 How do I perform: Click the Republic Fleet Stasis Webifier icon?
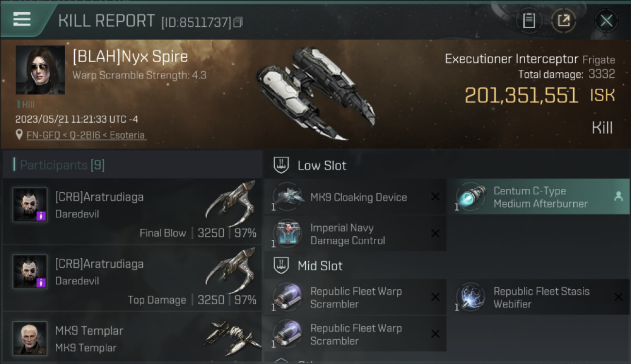click(471, 298)
